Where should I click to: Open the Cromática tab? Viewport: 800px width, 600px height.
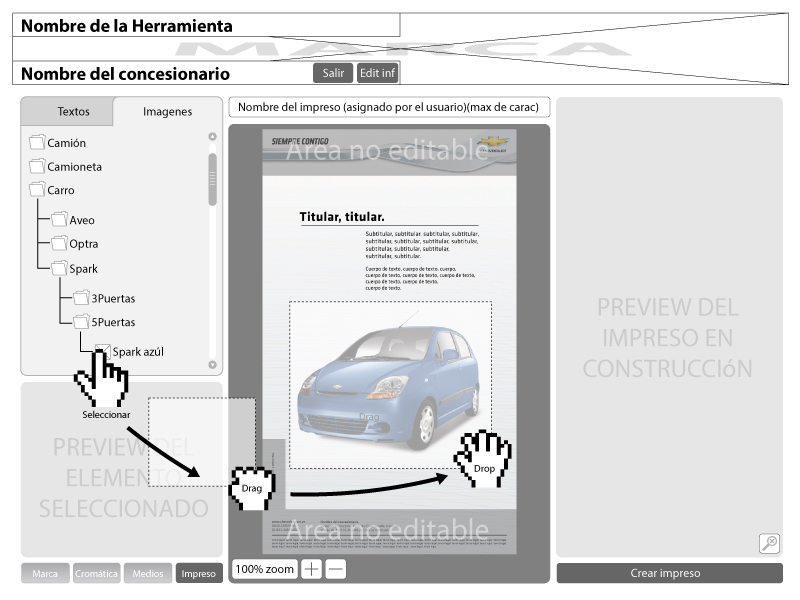pos(96,573)
